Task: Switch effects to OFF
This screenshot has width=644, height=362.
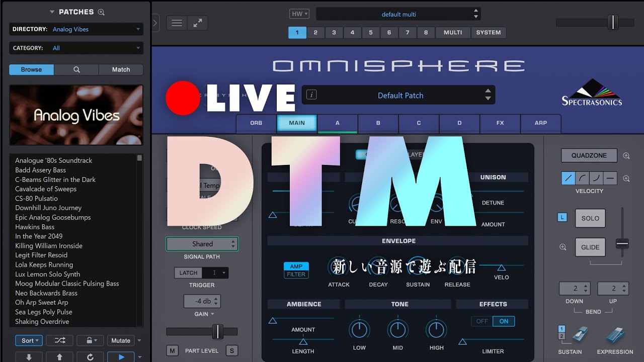Action: 482,321
